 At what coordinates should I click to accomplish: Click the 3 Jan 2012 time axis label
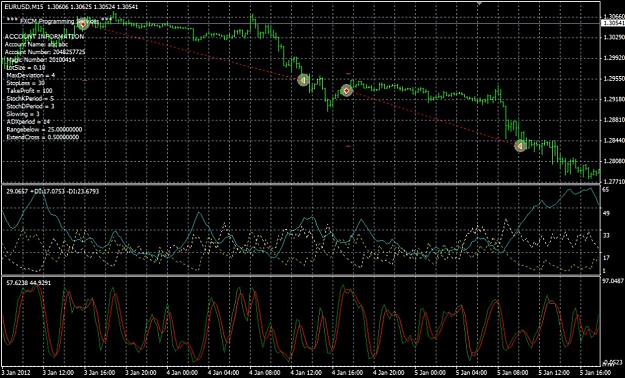pos(17,372)
